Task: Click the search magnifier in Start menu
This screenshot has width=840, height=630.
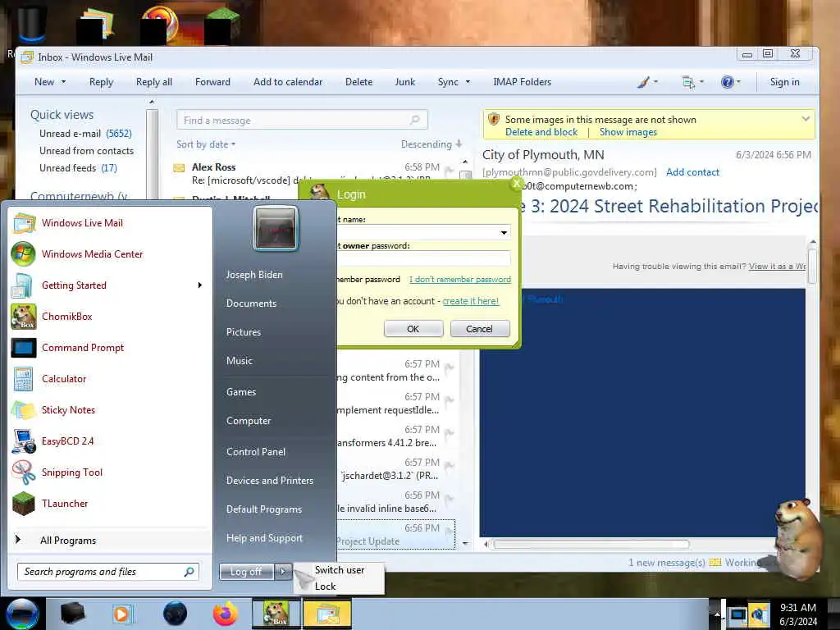Action: (189, 572)
